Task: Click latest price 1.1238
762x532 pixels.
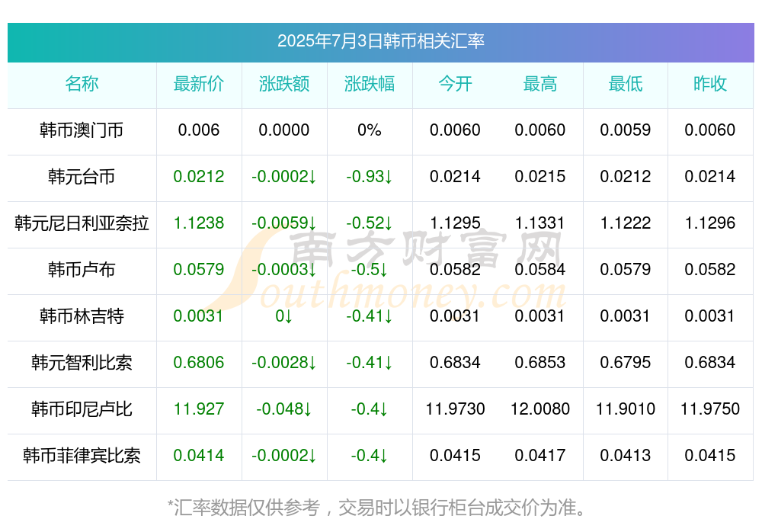Action: [x=199, y=223]
